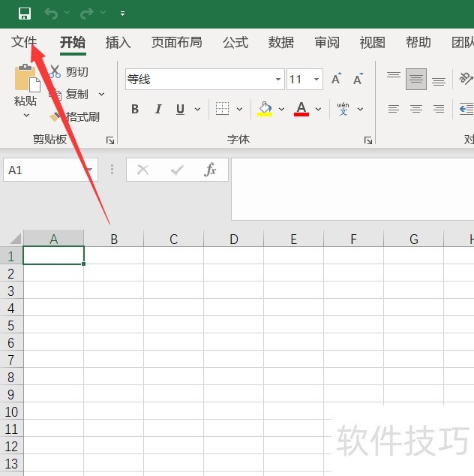Decrease font size with the smaller A icon
Viewport: 474px width, 476px height.
tap(358, 80)
